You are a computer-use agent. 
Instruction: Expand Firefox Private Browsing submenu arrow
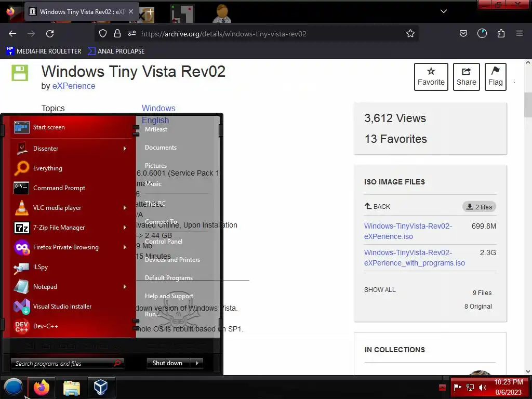coord(125,247)
